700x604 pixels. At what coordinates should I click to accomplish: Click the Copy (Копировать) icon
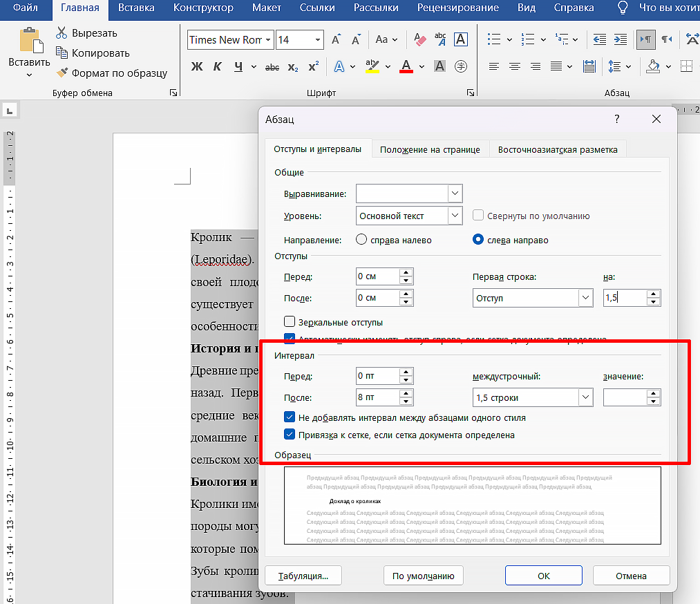tap(62, 53)
